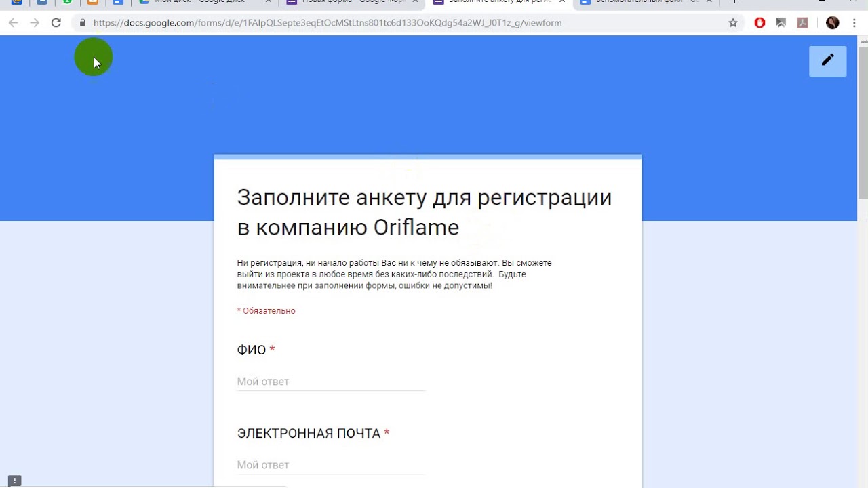868x488 pixels.
Task: Open Chrome three-dot menu
Action: pyautogui.click(x=856, y=23)
